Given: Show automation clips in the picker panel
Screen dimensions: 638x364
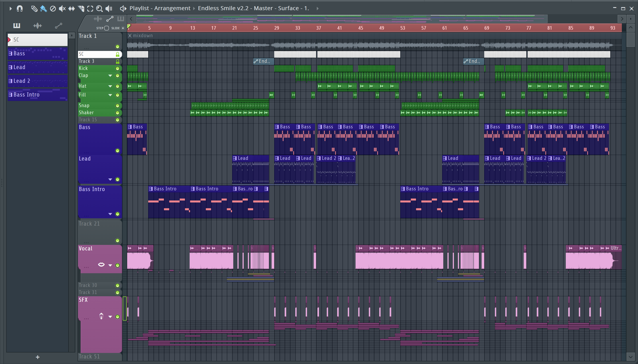Looking at the screenshot, I should (x=58, y=25).
